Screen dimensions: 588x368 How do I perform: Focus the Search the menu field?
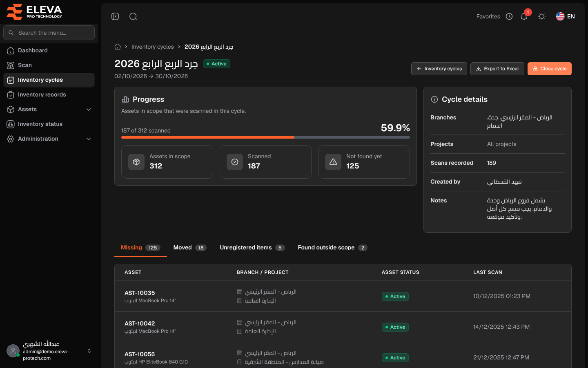tap(49, 33)
